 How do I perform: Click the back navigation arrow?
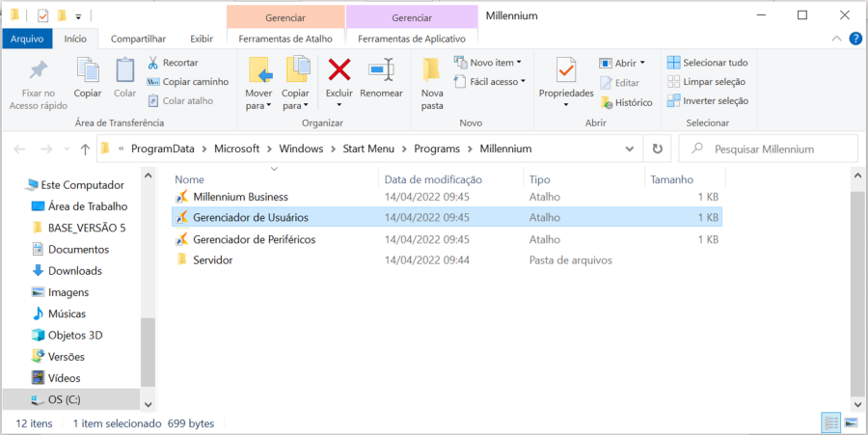coord(20,149)
